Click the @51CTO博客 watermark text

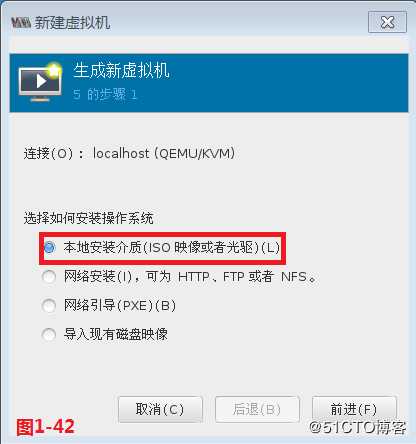click(x=358, y=427)
